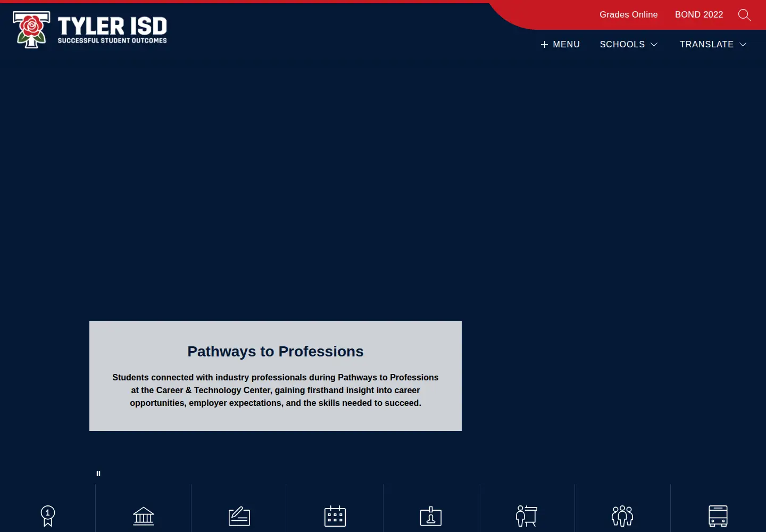Click the pencil and paper icon
766x532 pixels.
[239, 516]
